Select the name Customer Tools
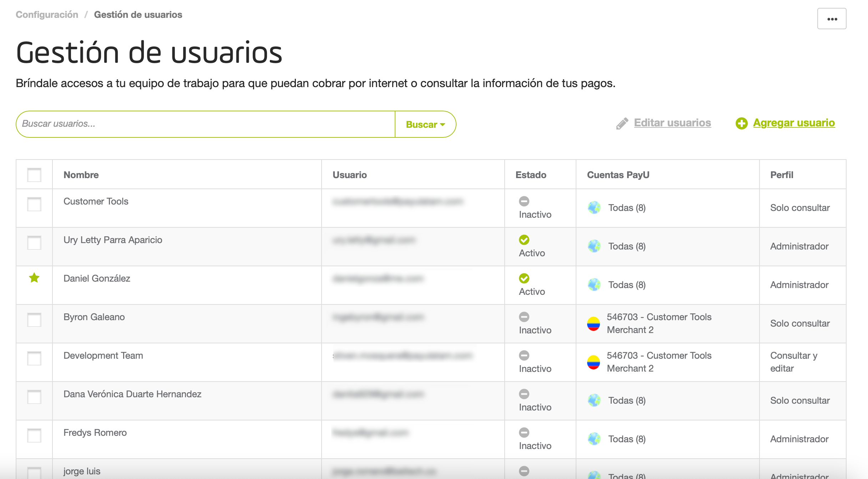Image resolution: width=868 pixels, height=479 pixels. pyautogui.click(x=96, y=201)
